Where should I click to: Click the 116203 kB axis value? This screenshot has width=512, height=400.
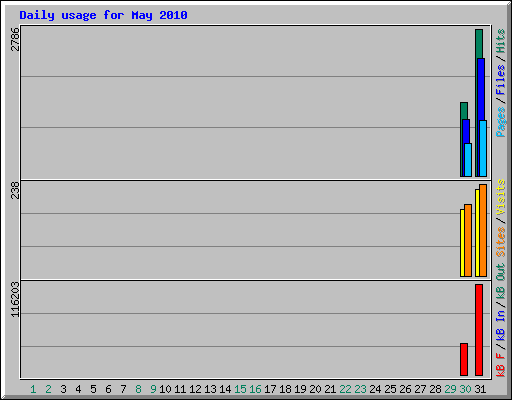click(15, 300)
